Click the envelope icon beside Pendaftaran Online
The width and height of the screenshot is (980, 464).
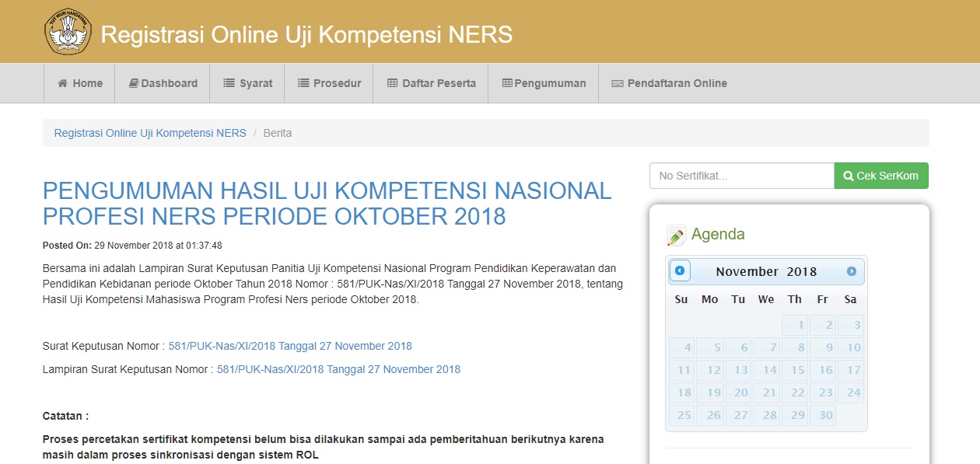click(x=618, y=82)
